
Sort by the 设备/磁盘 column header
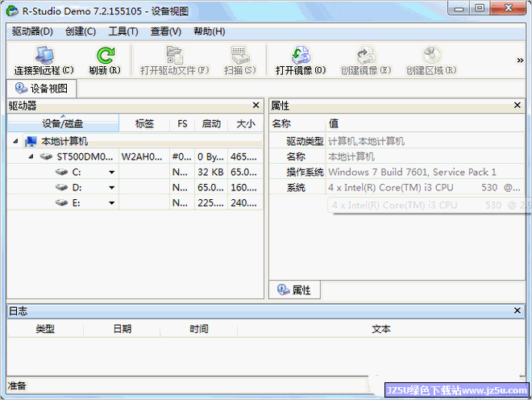[63, 123]
